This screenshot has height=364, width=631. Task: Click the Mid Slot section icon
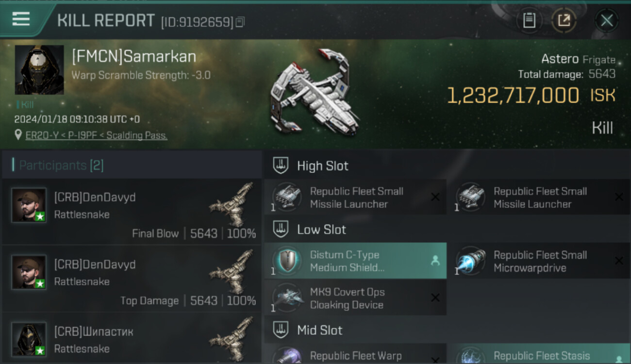pos(281,330)
